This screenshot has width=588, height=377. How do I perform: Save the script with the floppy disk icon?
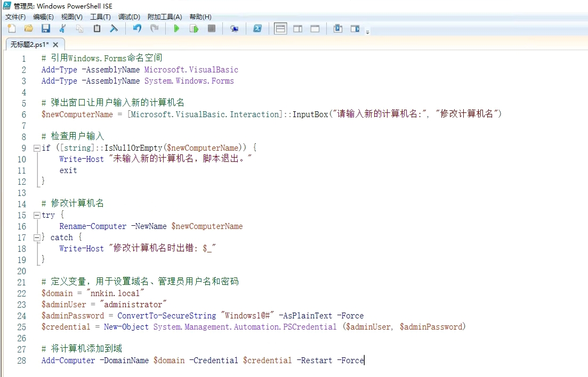pyautogui.click(x=46, y=29)
